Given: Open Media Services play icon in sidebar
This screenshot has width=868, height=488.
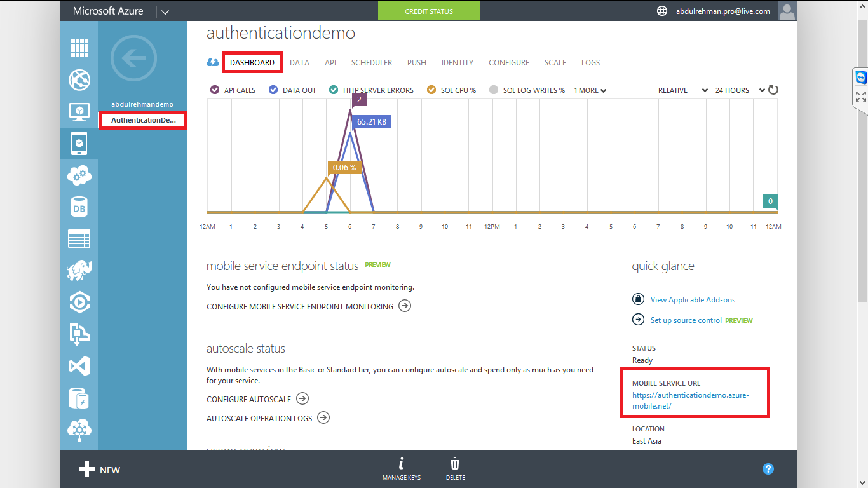Looking at the screenshot, I should [79, 302].
